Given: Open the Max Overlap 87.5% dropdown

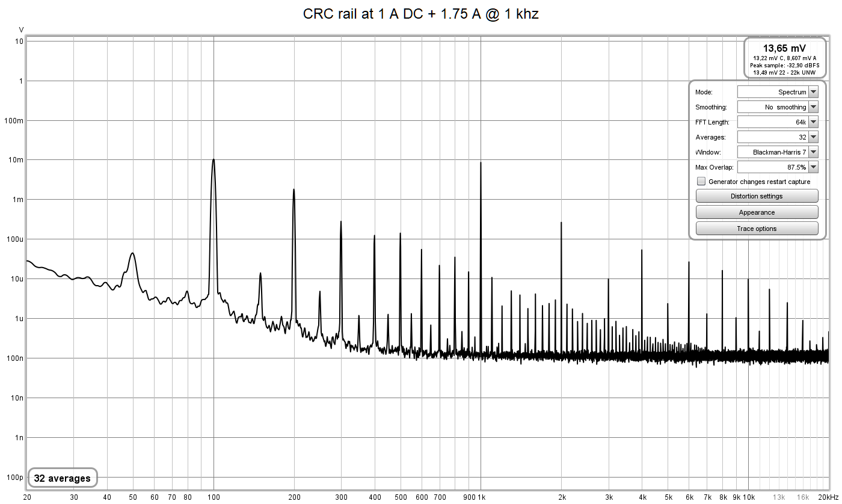Looking at the screenshot, I should 778,167.
